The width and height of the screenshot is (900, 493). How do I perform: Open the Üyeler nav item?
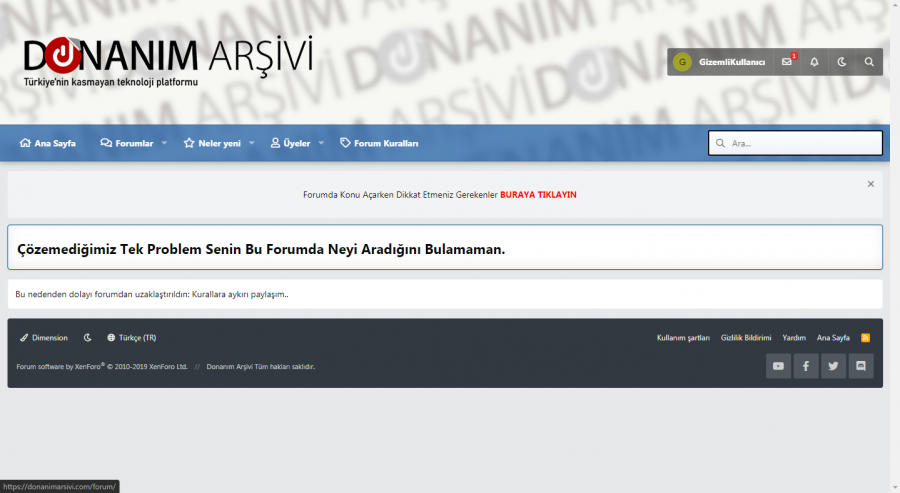pos(290,143)
